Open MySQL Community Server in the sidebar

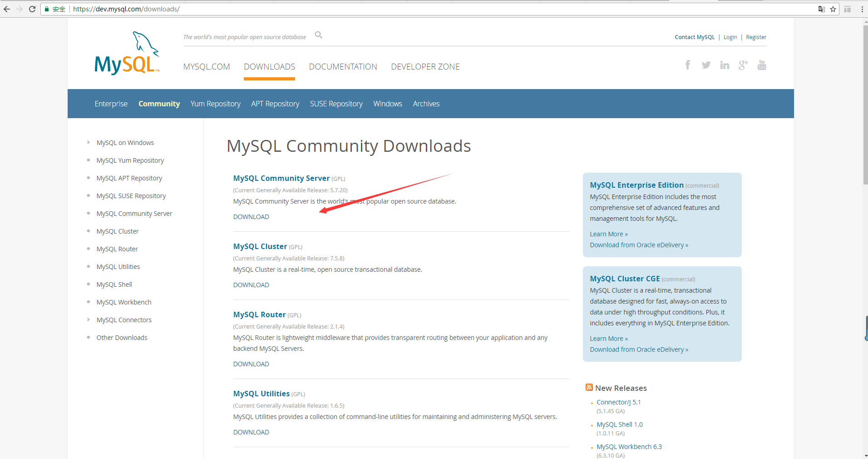(x=134, y=214)
